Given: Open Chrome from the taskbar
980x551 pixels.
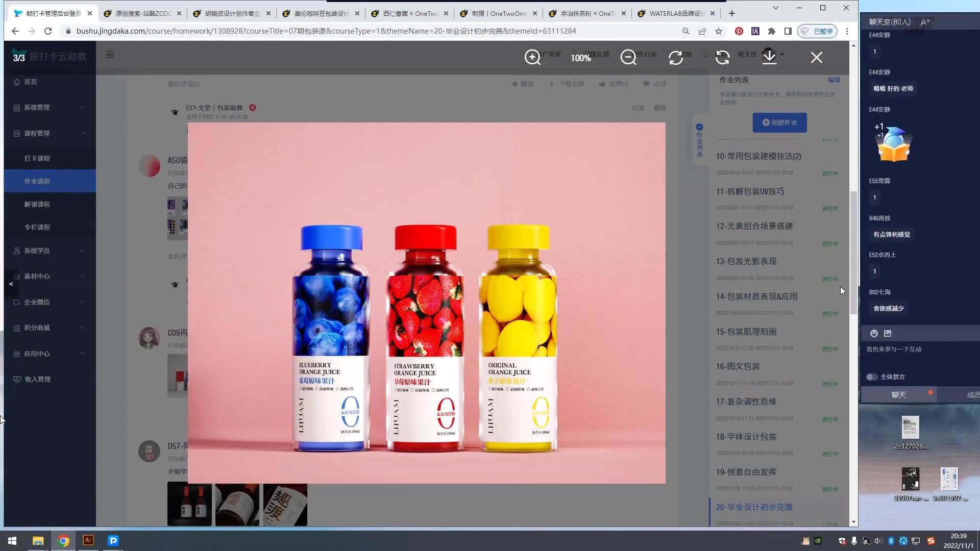Looking at the screenshot, I should click(x=64, y=540).
